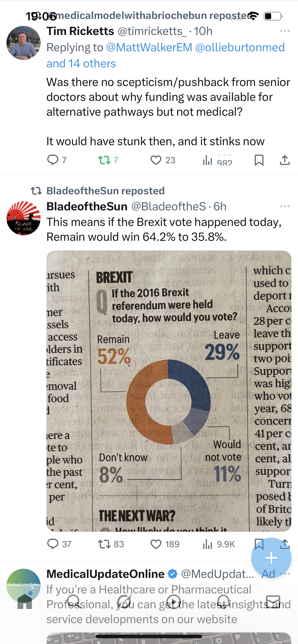
Task: Open the @MattWalkerEM profile link
Action: tap(149, 47)
